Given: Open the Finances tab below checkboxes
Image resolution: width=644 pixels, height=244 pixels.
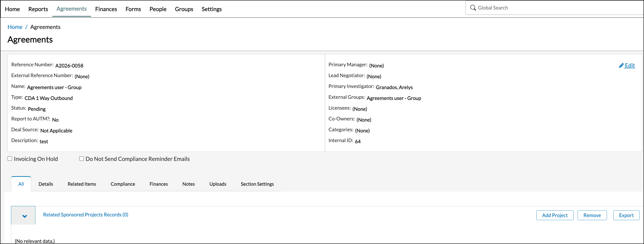Looking at the screenshot, I should pyautogui.click(x=158, y=184).
